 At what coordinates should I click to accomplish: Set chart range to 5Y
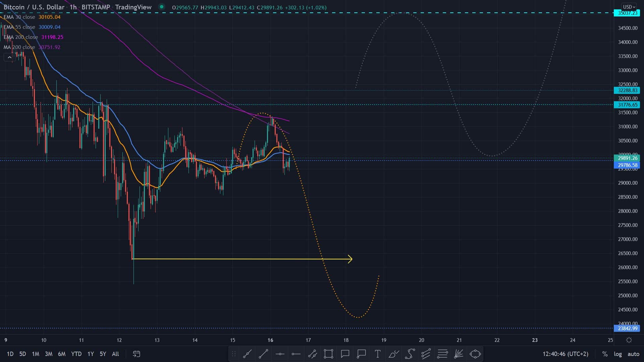(103, 354)
